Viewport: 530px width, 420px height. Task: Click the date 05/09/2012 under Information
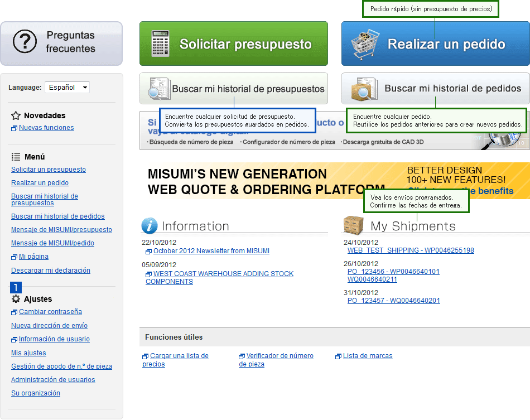(x=159, y=264)
